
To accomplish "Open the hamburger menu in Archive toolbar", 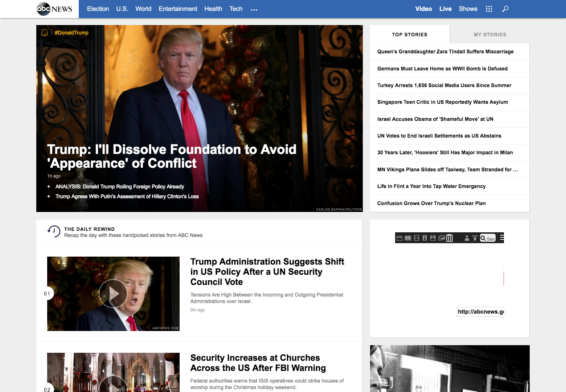I will pyautogui.click(x=502, y=238).
